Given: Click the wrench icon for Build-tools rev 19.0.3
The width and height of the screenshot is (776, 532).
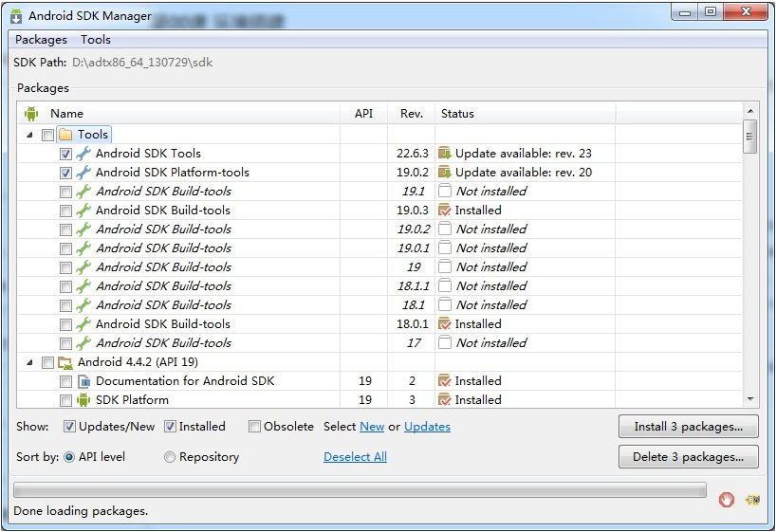Looking at the screenshot, I should pyautogui.click(x=83, y=211).
